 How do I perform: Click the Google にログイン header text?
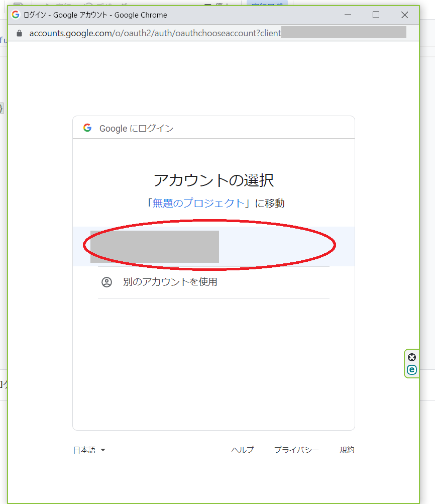click(x=136, y=129)
